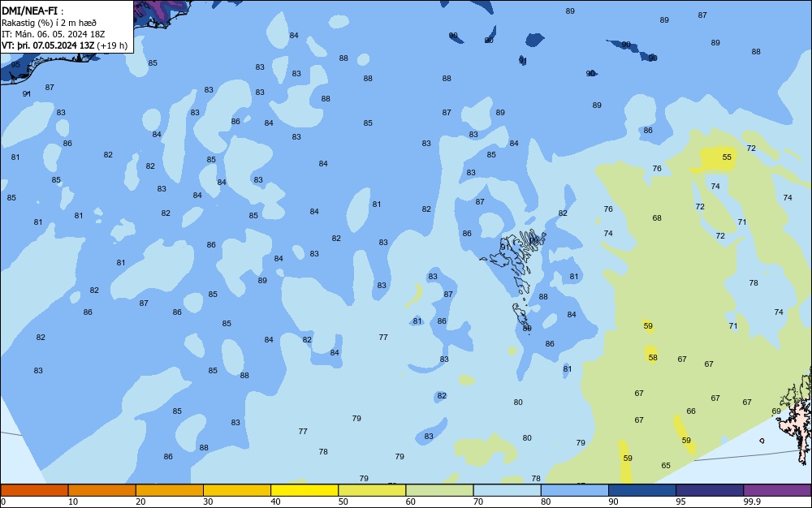Click the 70–80 pale blue legend swatch
The width and height of the screenshot is (812, 508).
[x=507, y=490]
